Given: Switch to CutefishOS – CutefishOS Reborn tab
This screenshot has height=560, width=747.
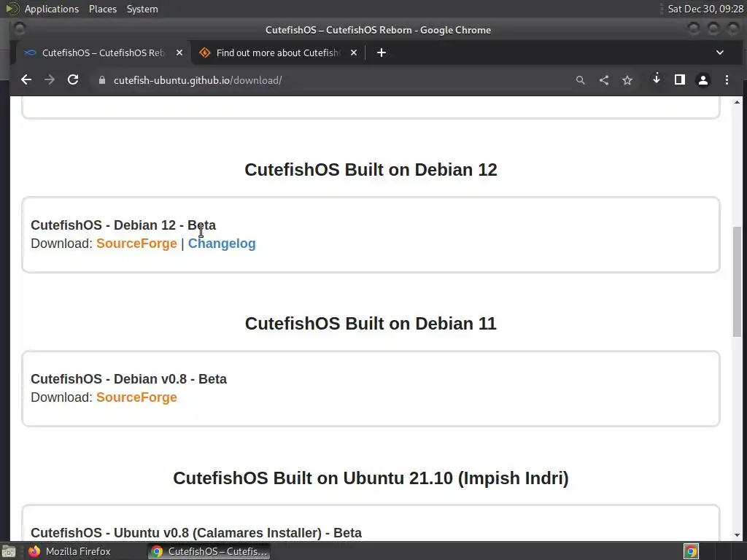Looking at the screenshot, I should [x=103, y=52].
